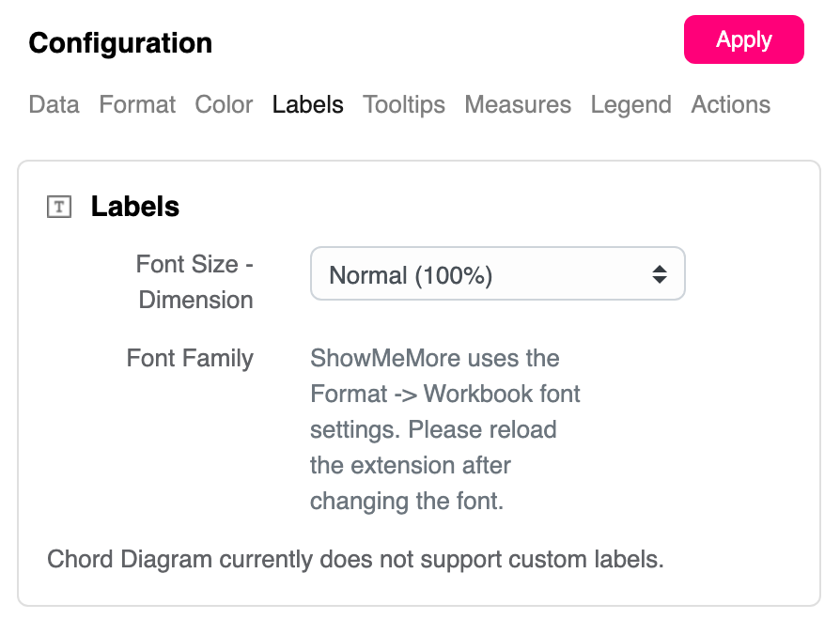Click the T text icon beside Labels heading
Image resolution: width=840 pixels, height=635 pixels.
[59, 207]
